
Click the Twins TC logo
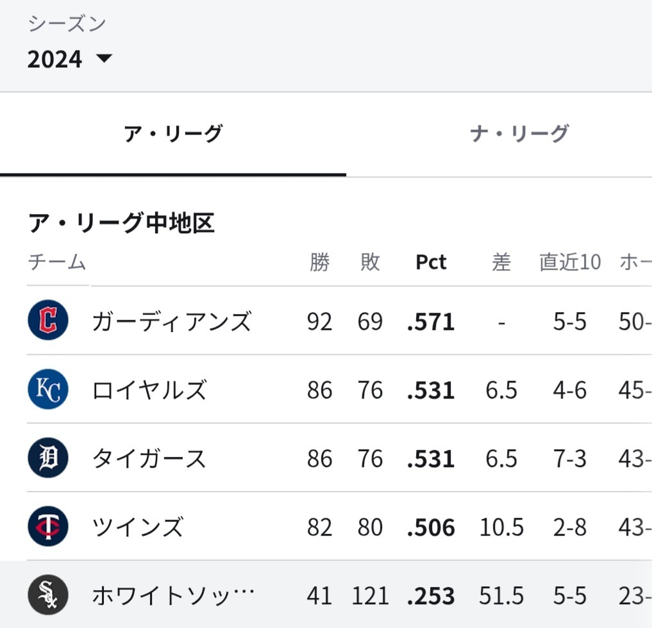tap(48, 526)
